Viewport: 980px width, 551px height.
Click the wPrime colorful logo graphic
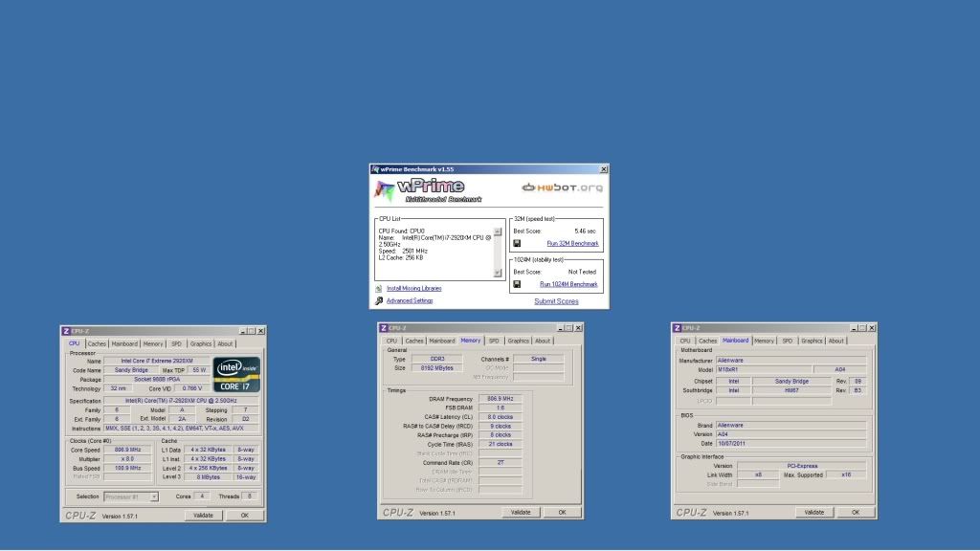point(385,190)
